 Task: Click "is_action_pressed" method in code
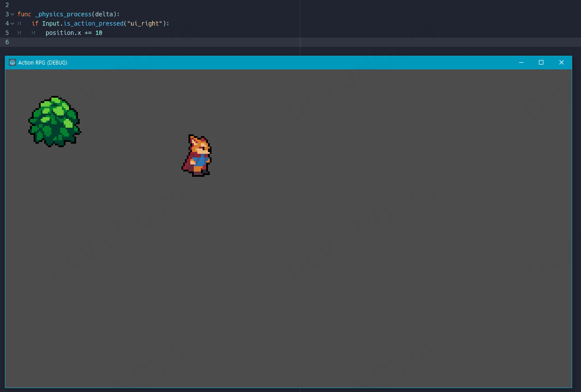click(x=93, y=23)
